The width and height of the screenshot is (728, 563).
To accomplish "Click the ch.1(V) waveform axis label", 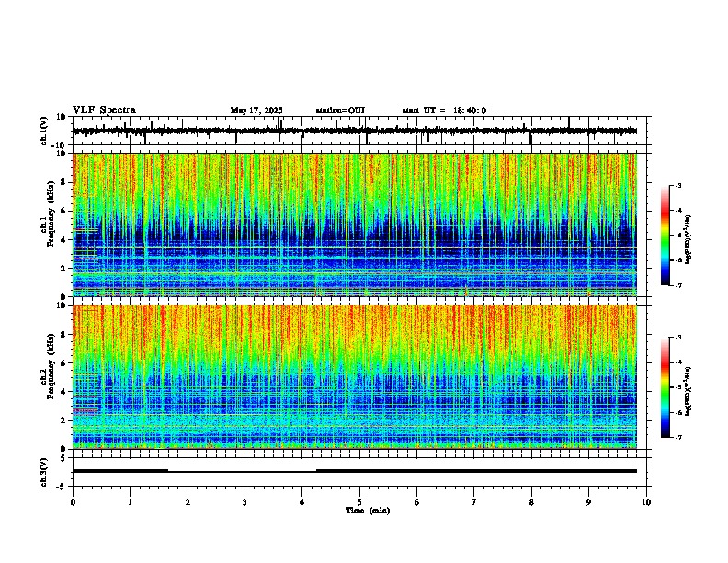I will pyautogui.click(x=44, y=131).
